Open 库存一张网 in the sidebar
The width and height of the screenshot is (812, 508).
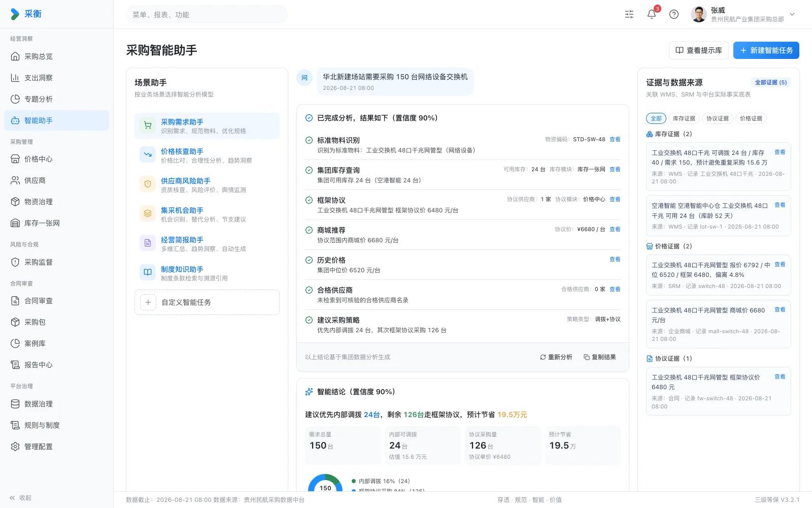tap(56, 223)
